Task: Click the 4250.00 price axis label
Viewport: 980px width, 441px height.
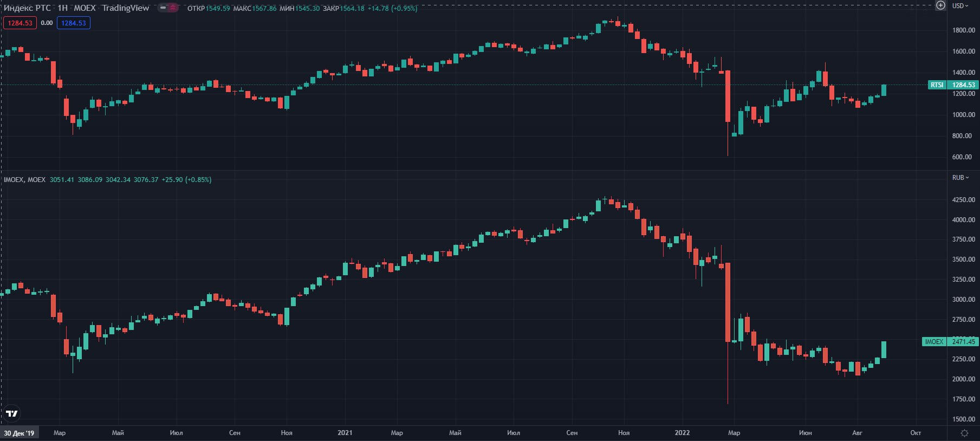Action: click(x=964, y=200)
